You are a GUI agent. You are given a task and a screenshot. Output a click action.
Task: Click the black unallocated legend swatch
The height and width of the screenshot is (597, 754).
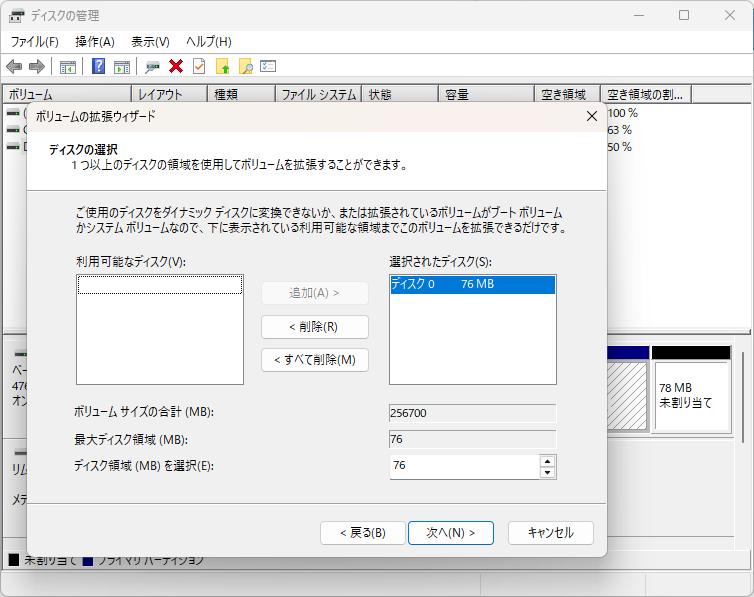[x=14, y=560]
